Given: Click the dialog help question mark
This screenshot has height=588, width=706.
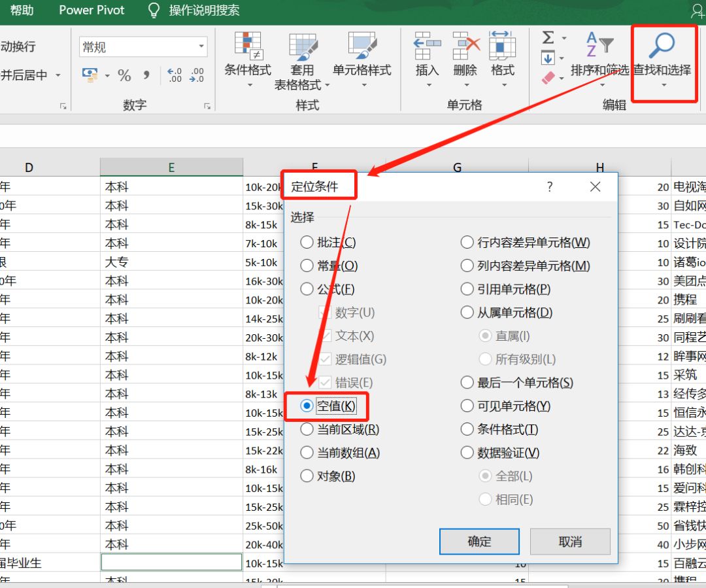Looking at the screenshot, I should click(550, 186).
